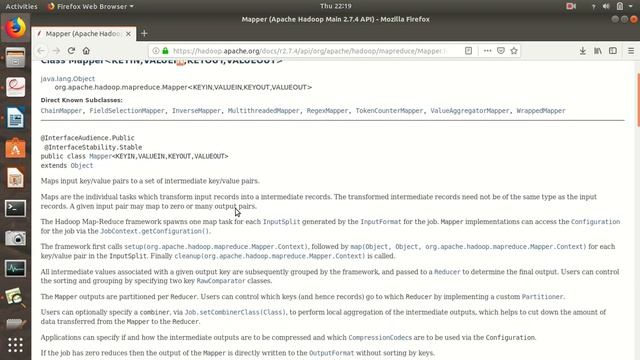This screenshot has height=360, width=640.
Task: Open the Configuration link
Action: 595,222
